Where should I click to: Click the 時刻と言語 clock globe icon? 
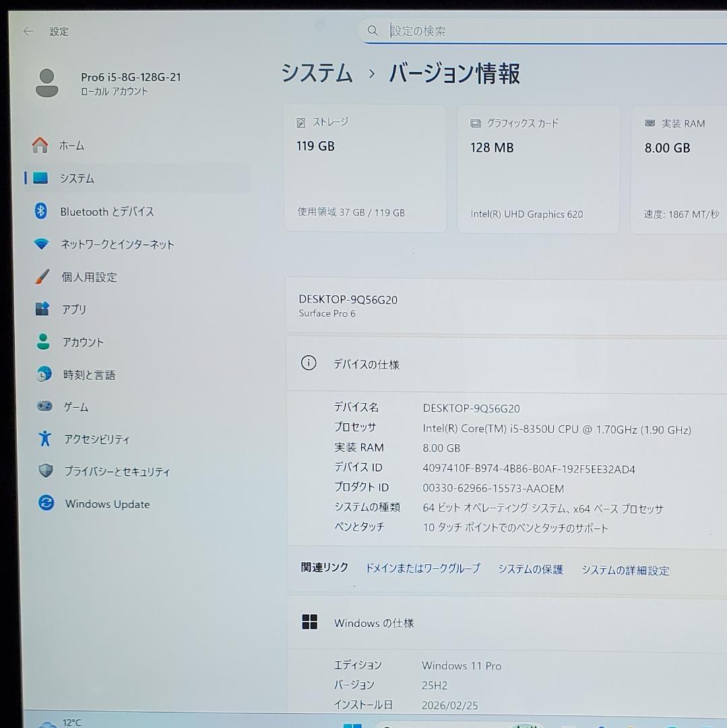click(x=44, y=373)
